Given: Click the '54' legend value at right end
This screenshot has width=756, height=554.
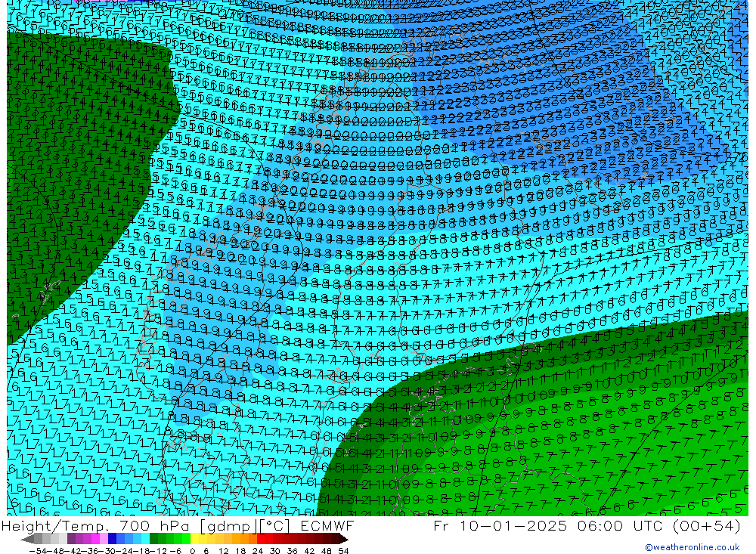Looking at the screenshot, I should pyautogui.click(x=343, y=551).
